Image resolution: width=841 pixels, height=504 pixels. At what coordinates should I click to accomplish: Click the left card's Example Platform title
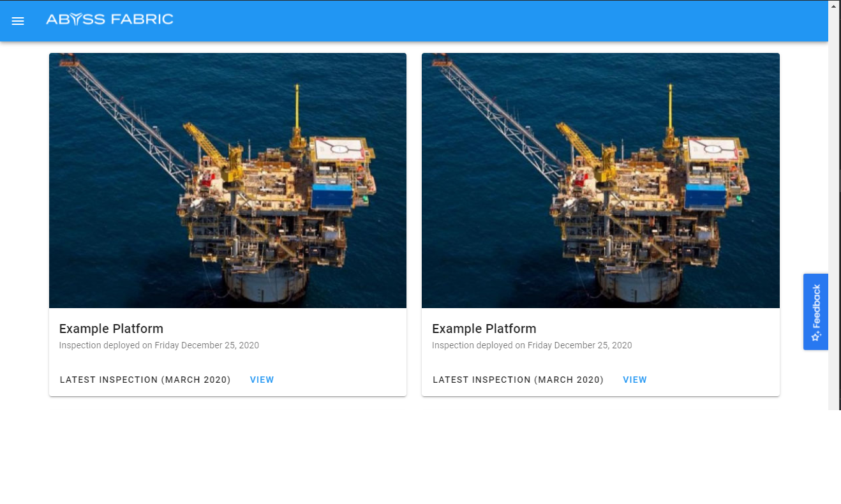pos(111,329)
